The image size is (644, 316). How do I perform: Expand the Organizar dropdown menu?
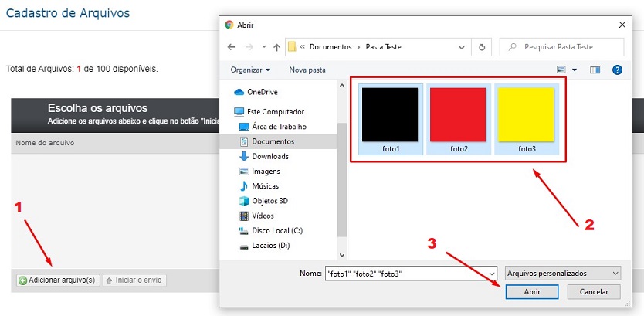tap(250, 70)
